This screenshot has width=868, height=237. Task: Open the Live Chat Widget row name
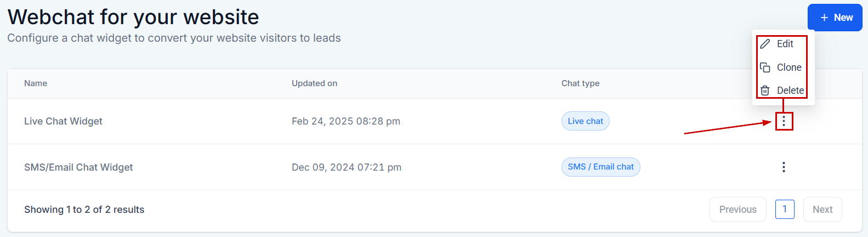click(x=63, y=121)
